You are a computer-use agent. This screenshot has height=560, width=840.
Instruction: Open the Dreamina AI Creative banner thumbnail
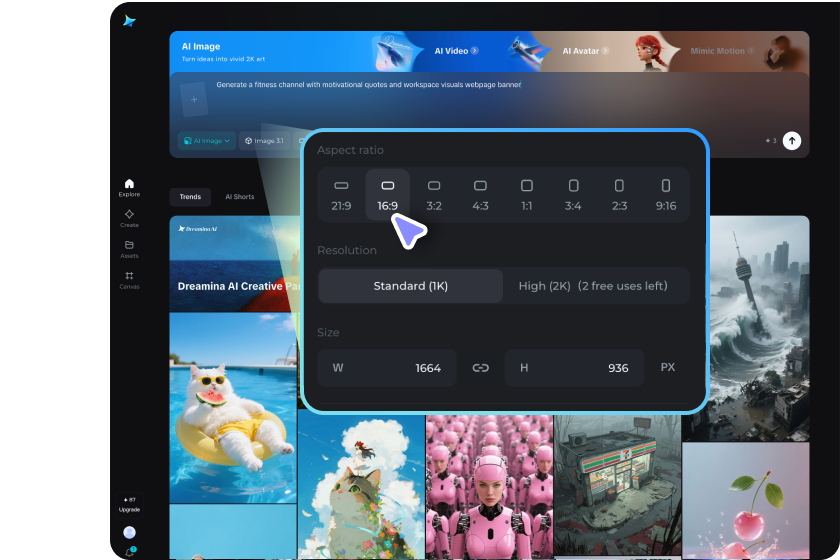[x=235, y=264]
